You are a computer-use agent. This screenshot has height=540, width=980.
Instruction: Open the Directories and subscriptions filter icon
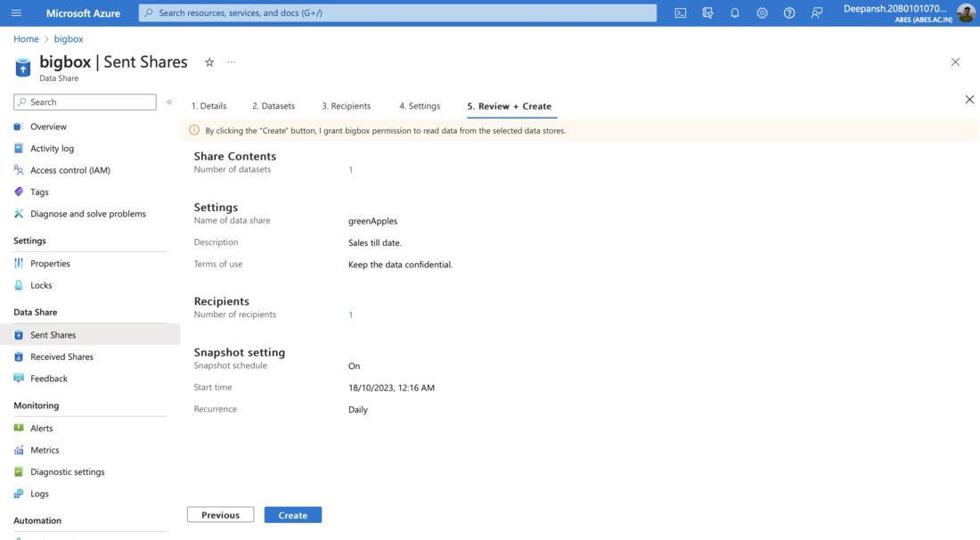coord(707,12)
